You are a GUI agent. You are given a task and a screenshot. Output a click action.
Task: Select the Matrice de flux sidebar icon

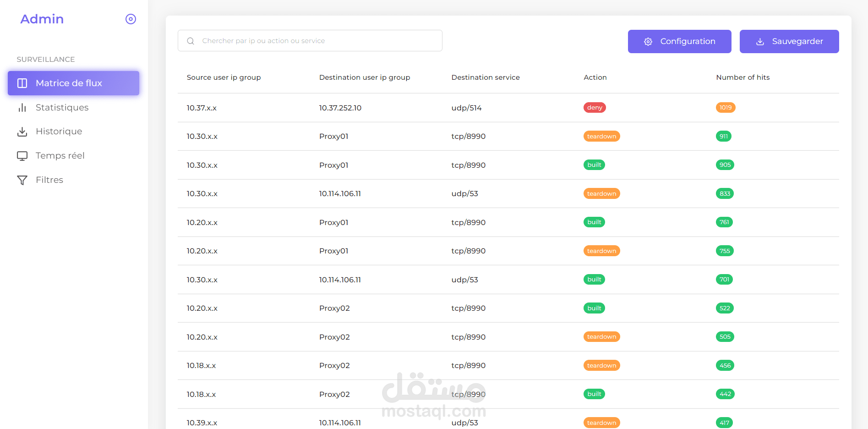point(22,83)
